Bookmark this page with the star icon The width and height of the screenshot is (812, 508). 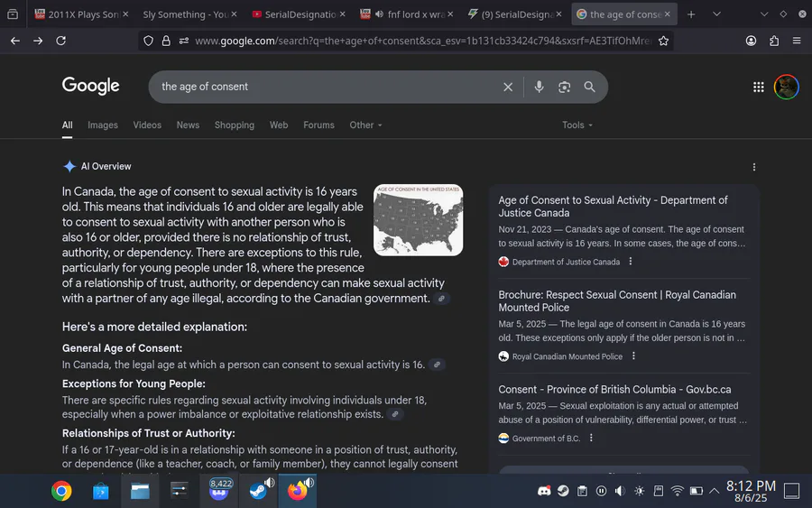663,41
